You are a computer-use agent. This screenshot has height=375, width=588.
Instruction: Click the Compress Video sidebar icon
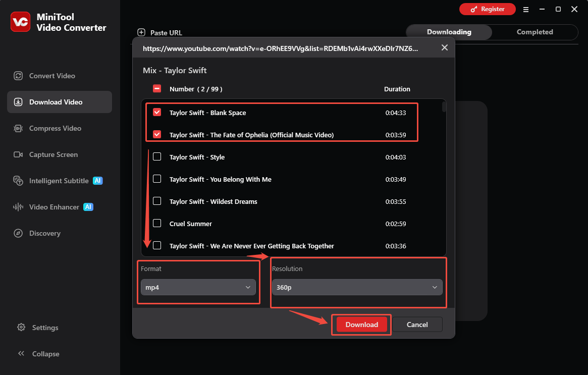pos(18,128)
